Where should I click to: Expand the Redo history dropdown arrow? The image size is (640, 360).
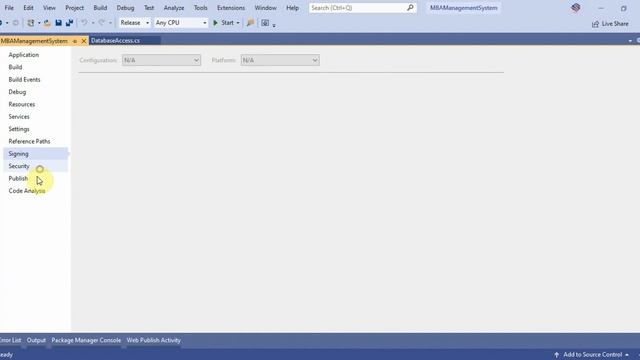click(110, 23)
